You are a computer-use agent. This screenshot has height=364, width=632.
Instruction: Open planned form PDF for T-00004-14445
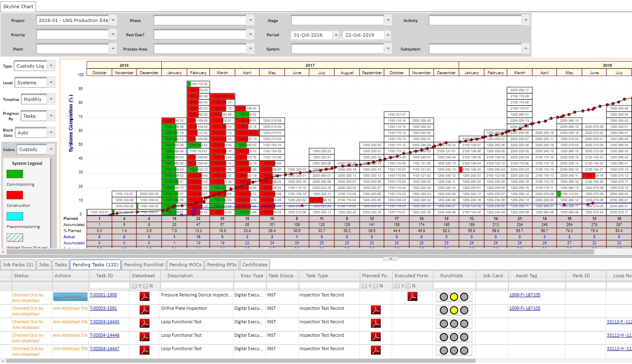point(376,323)
